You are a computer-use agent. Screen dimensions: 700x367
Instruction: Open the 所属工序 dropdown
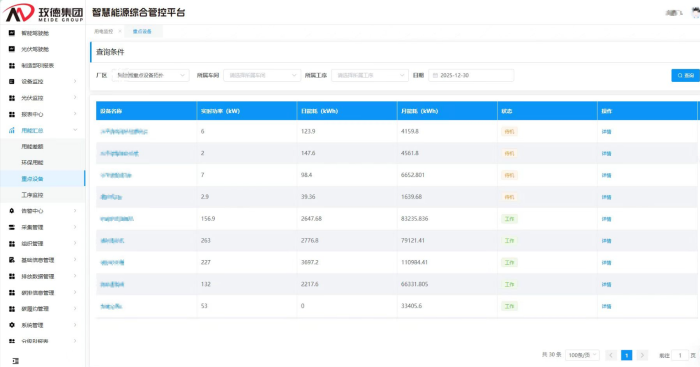tap(370, 75)
